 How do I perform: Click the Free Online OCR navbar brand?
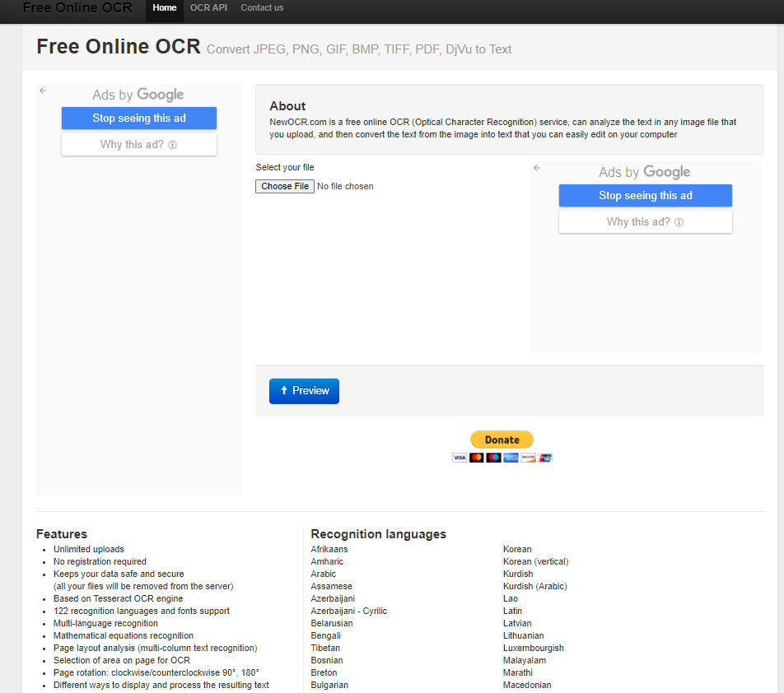77,7
